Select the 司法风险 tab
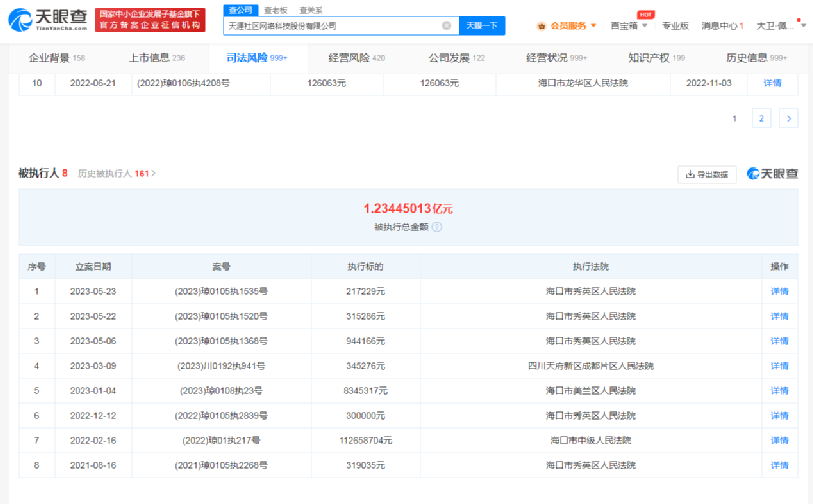813x504 pixels. (x=257, y=58)
